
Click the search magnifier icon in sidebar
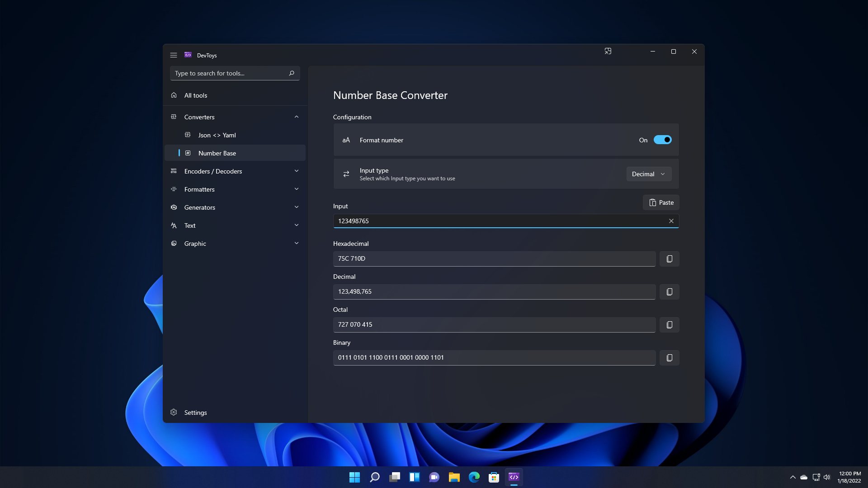292,73
